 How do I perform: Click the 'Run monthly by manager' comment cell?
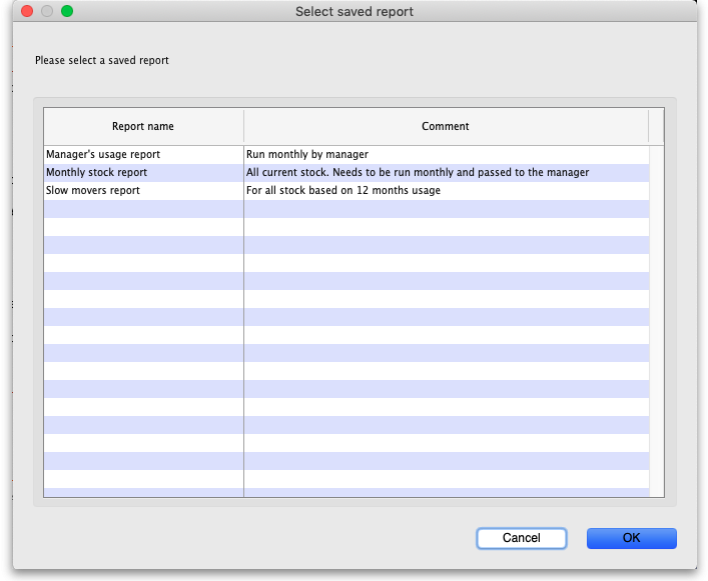pos(308,155)
